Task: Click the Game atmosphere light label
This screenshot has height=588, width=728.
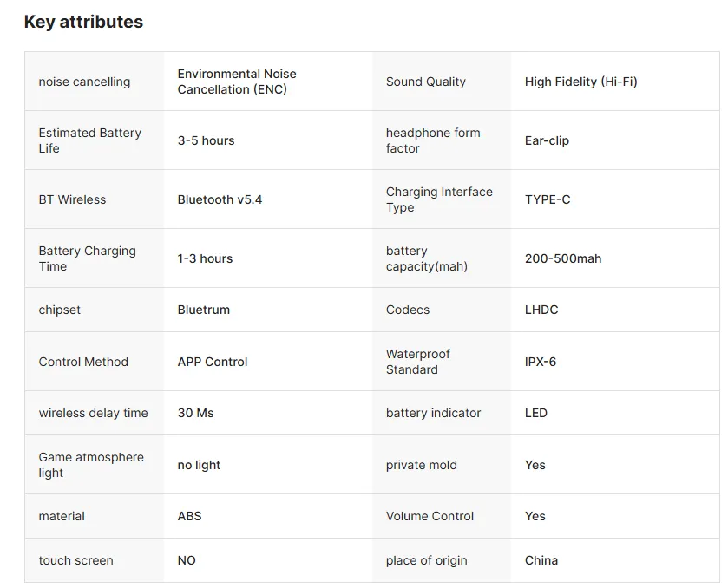Action: pyautogui.click(x=91, y=465)
